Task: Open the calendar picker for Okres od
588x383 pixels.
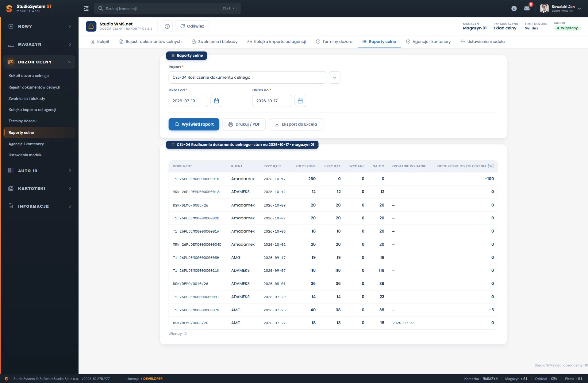Action: point(216,101)
